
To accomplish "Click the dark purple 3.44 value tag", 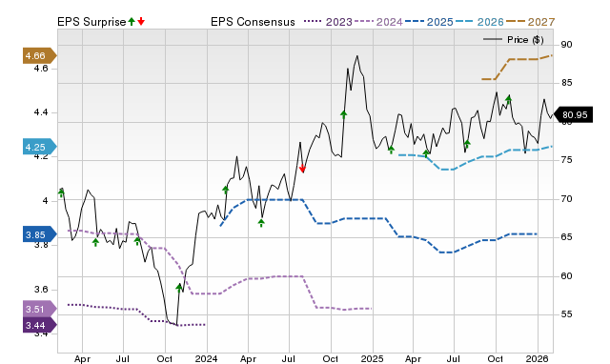I will 39,325.
